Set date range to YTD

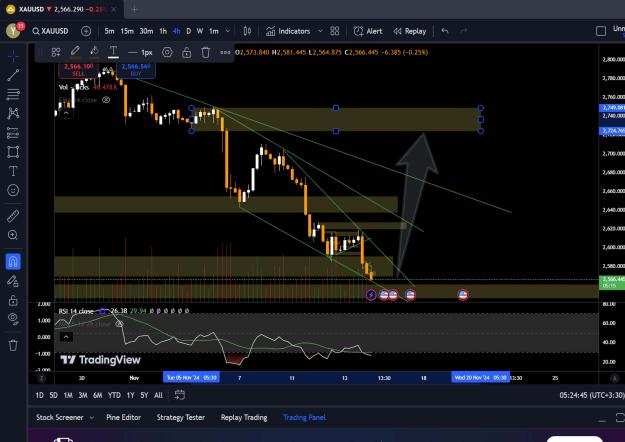[x=114, y=395]
